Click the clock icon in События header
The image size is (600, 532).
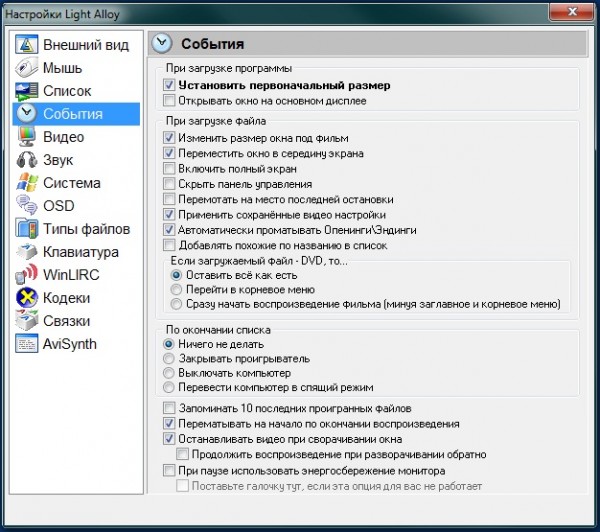pyautogui.click(x=161, y=43)
